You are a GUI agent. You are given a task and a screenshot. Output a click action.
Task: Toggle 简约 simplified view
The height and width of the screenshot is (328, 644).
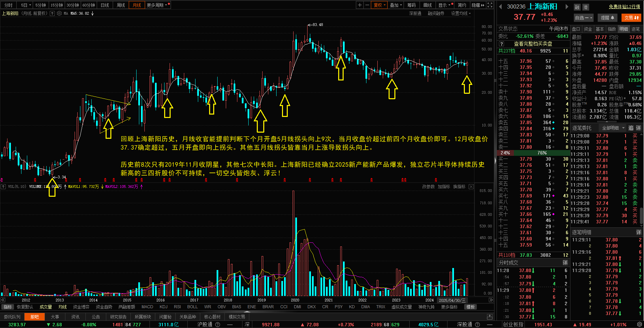[x=462, y=5]
